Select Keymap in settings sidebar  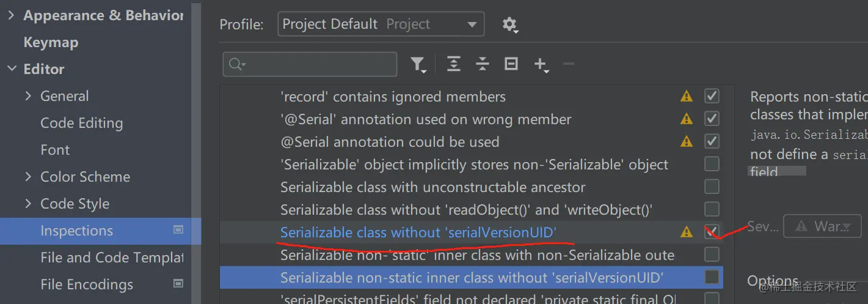(x=51, y=42)
